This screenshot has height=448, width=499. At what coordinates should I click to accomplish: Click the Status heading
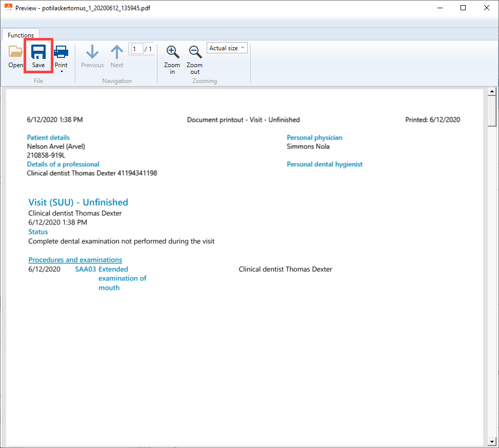pyautogui.click(x=38, y=232)
